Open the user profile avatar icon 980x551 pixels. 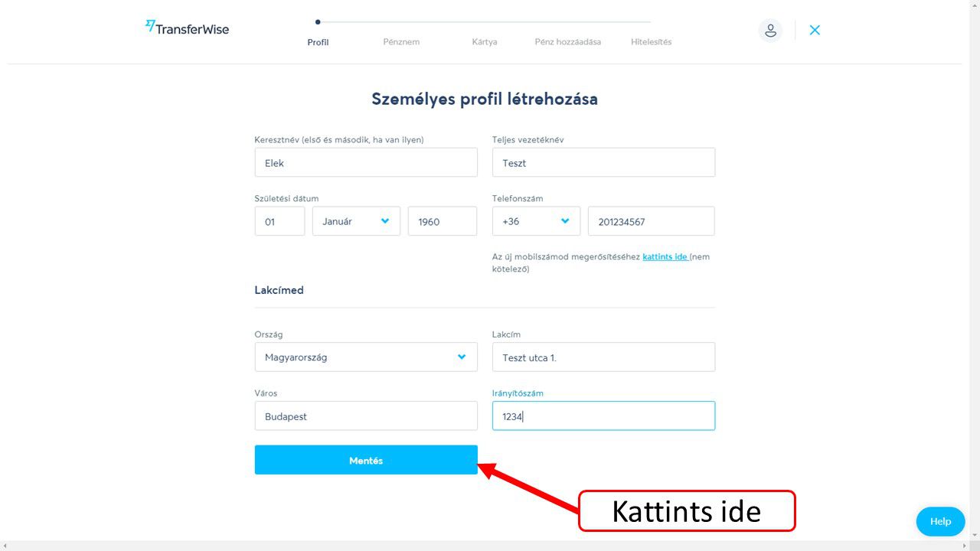770,31
